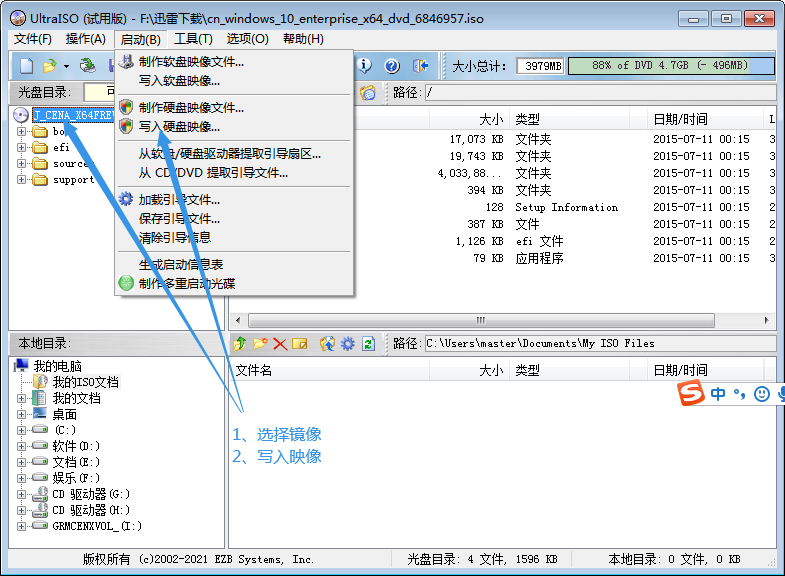Click the Sogou punctuation toggle icon

(x=739, y=394)
